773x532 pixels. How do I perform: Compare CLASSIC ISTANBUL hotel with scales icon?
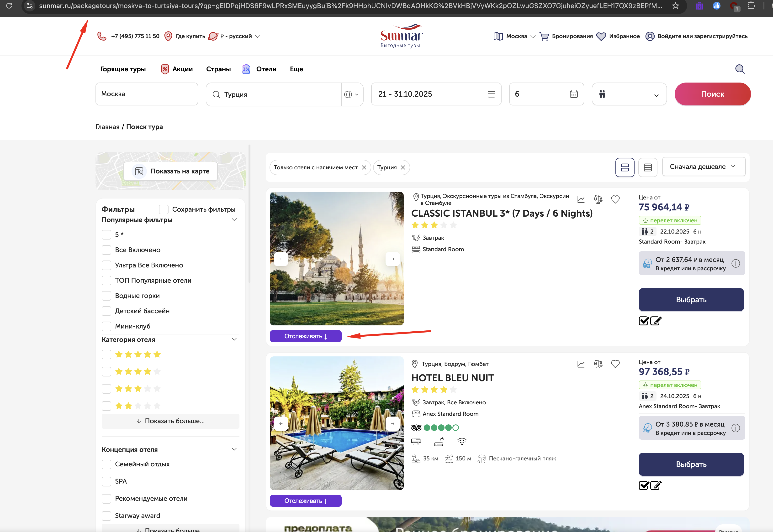(598, 199)
